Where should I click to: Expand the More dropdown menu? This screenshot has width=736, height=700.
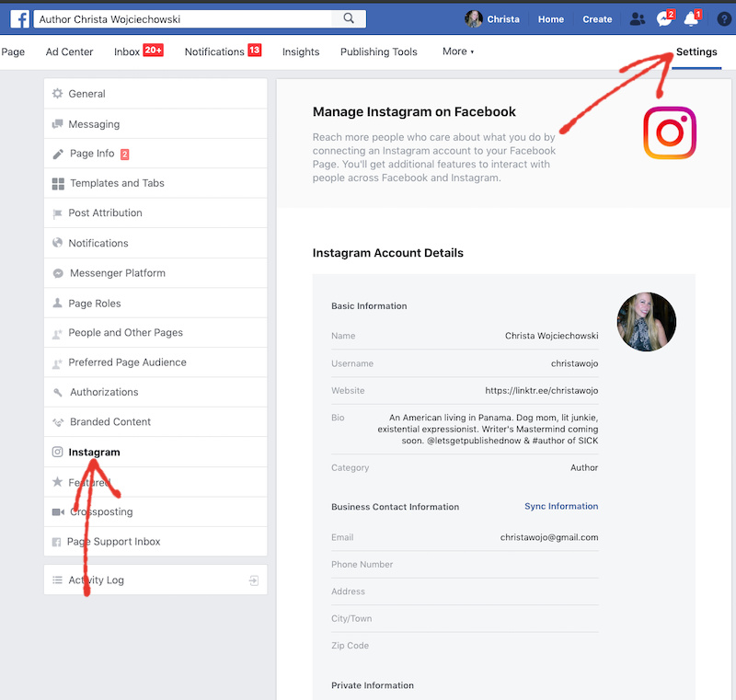457,52
